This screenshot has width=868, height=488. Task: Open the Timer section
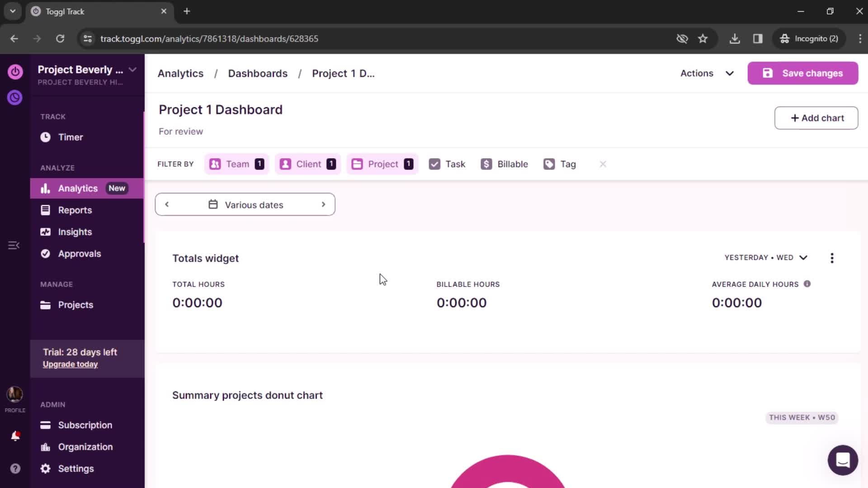[x=71, y=136]
